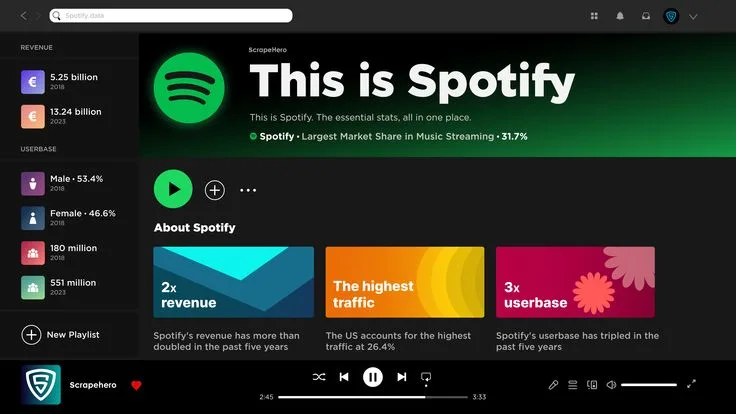
Task: Toggle the repeat button
Action: (x=426, y=378)
